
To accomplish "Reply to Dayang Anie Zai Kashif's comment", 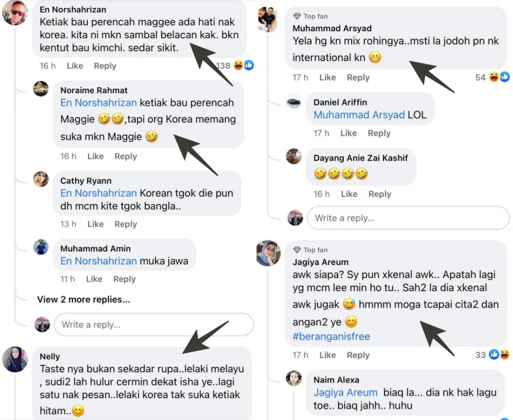I will pos(379,194).
